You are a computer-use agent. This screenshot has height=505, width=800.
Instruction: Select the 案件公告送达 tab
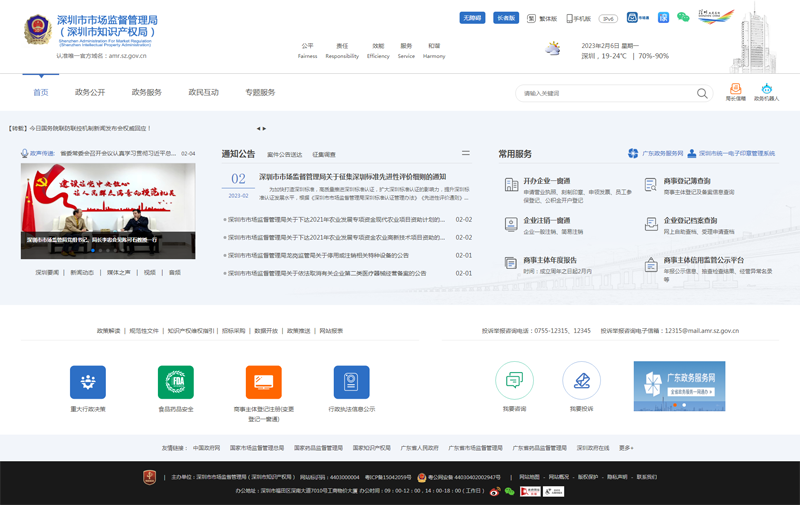tap(285, 155)
